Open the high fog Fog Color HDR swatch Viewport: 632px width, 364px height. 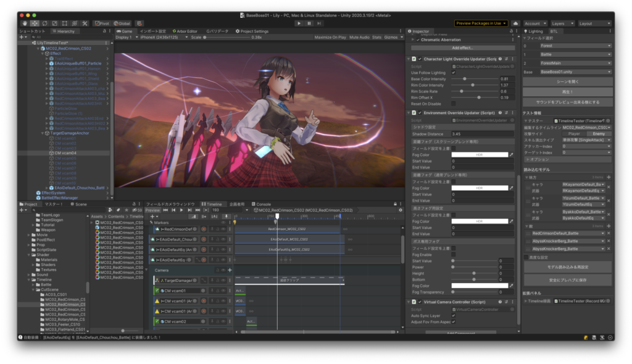[x=480, y=221]
